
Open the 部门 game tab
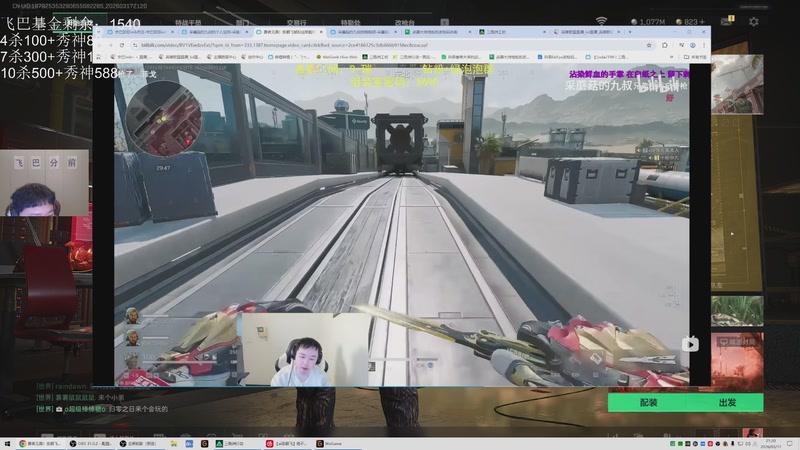pyautogui.click(x=242, y=23)
